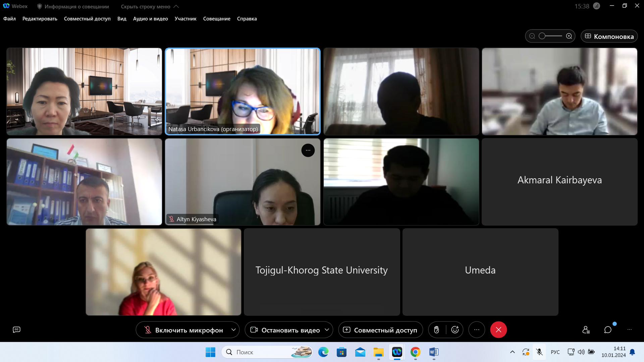
Task: Expand video options arrow
Action: [x=327, y=330]
